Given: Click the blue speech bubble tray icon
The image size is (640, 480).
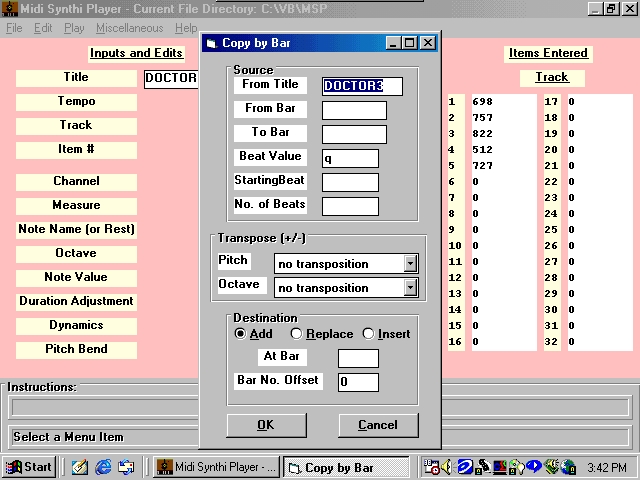Looking at the screenshot, I should pos(534,467).
